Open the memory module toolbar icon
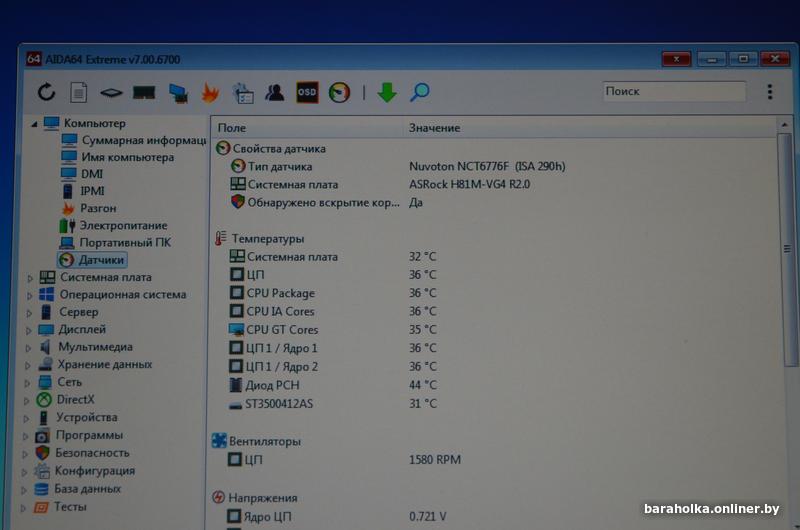 [x=144, y=92]
